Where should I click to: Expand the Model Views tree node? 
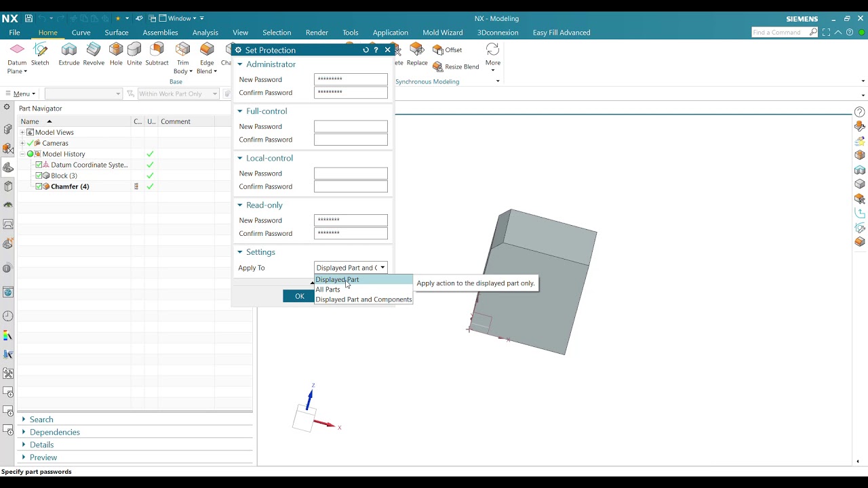coord(22,132)
